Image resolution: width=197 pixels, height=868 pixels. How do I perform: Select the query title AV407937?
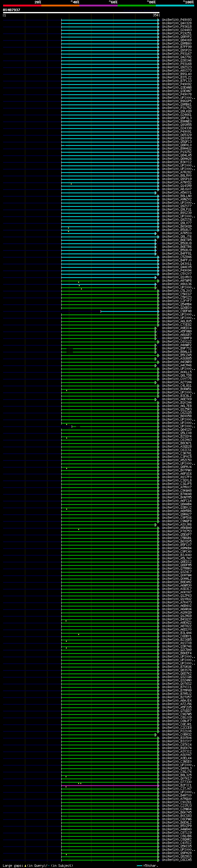click(x=11, y=10)
